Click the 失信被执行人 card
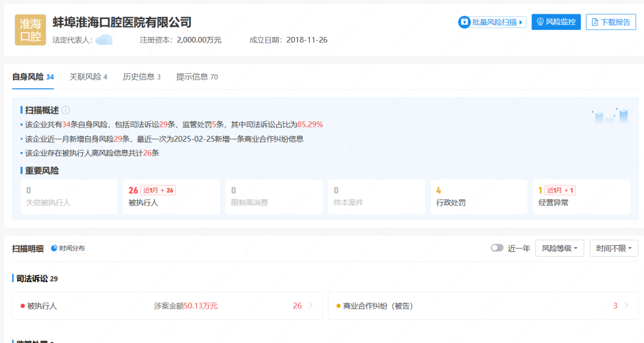Image resolution: width=644 pixels, height=343 pixels. (69, 197)
